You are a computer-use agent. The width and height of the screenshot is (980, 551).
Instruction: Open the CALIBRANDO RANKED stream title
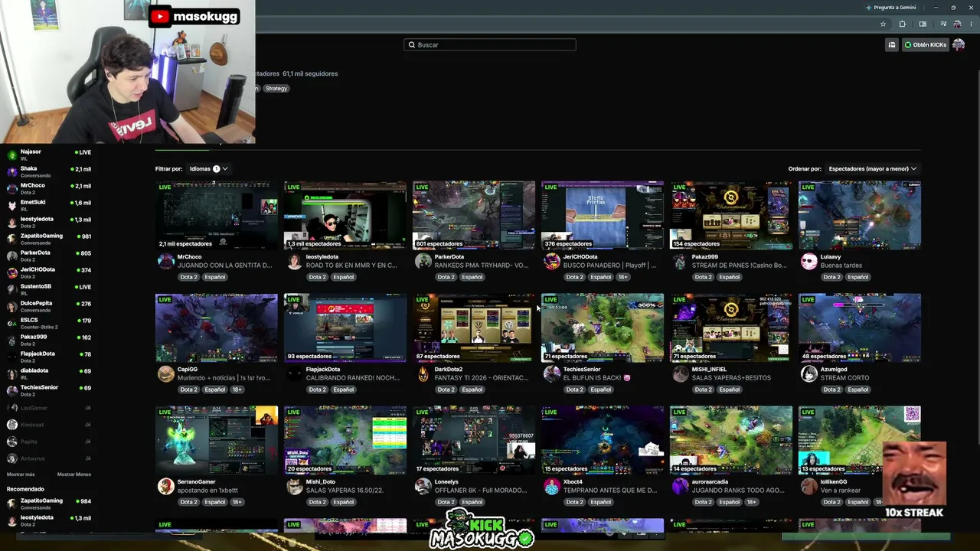click(x=352, y=378)
